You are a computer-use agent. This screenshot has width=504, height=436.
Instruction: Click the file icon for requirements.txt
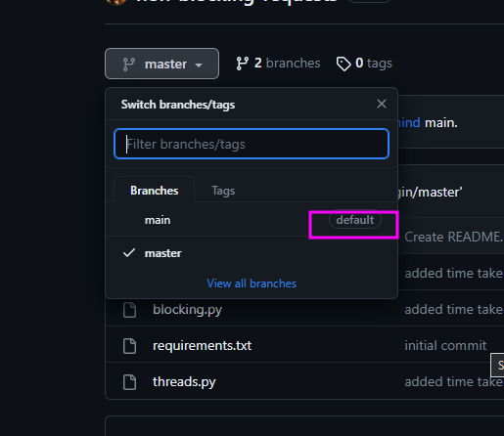click(x=129, y=346)
